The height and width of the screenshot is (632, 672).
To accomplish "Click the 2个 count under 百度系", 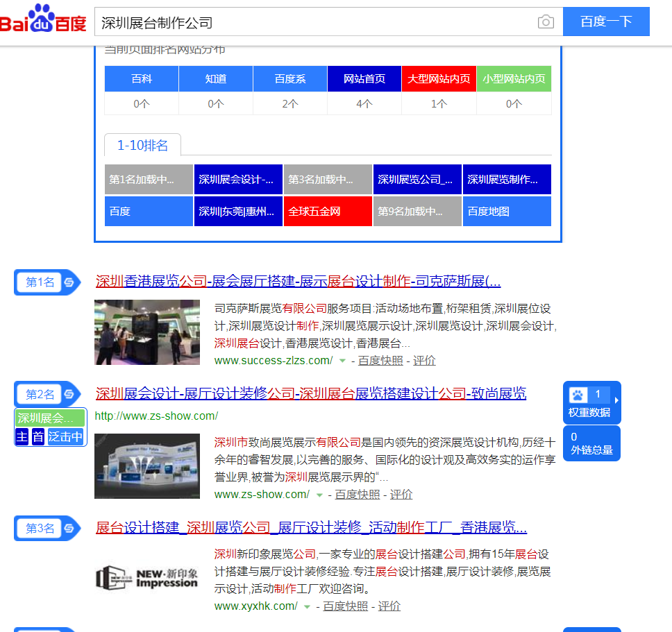I will [290, 103].
